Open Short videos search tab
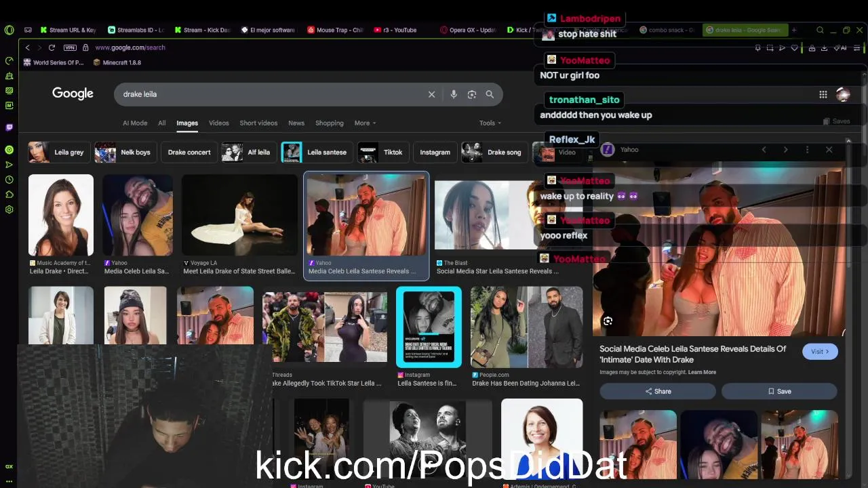Image resolution: width=868 pixels, height=488 pixels. pos(258,123)
